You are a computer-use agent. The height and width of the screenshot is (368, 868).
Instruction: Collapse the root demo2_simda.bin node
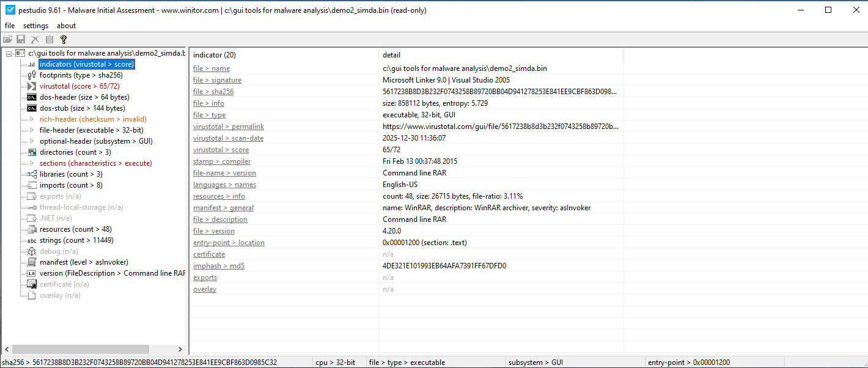[9, 53]
